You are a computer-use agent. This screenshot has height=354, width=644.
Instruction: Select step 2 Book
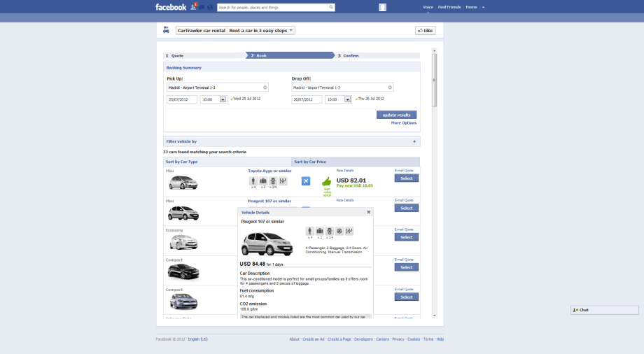click(290, 55)
